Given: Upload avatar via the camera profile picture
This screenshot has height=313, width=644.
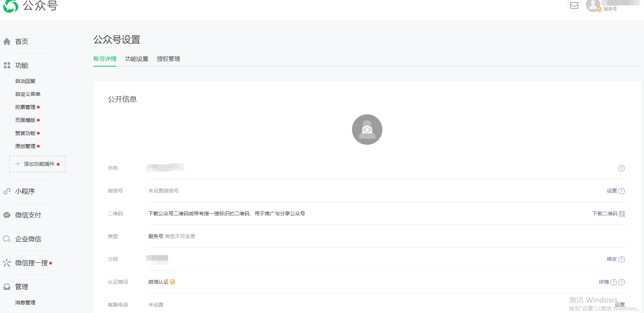Looking at the screenshot, I should tap(367, 130).
